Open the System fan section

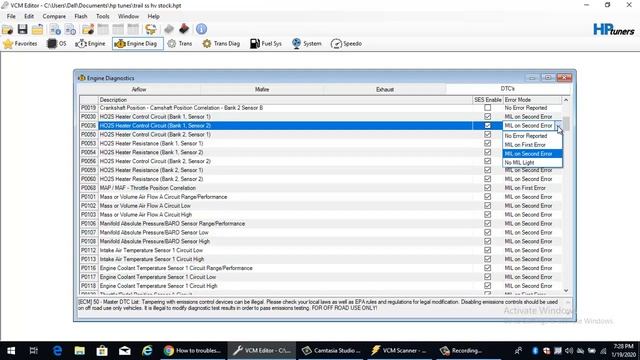point(307,44)
